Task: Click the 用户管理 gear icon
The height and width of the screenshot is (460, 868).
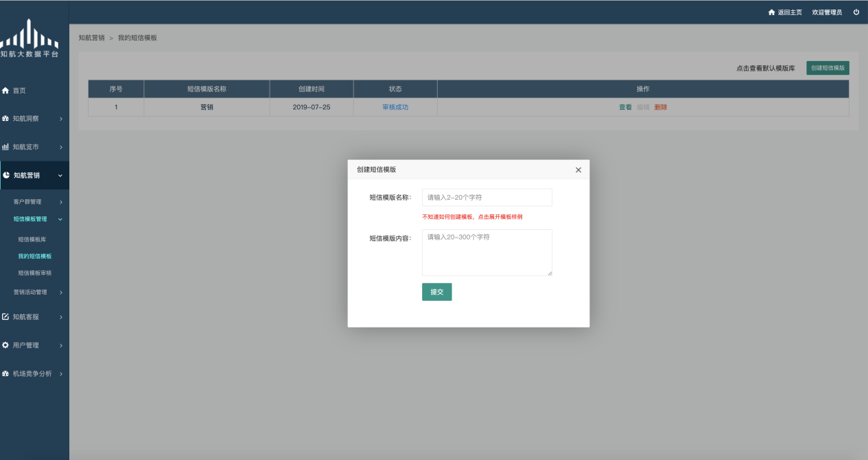Action: [x=6, y=345]
